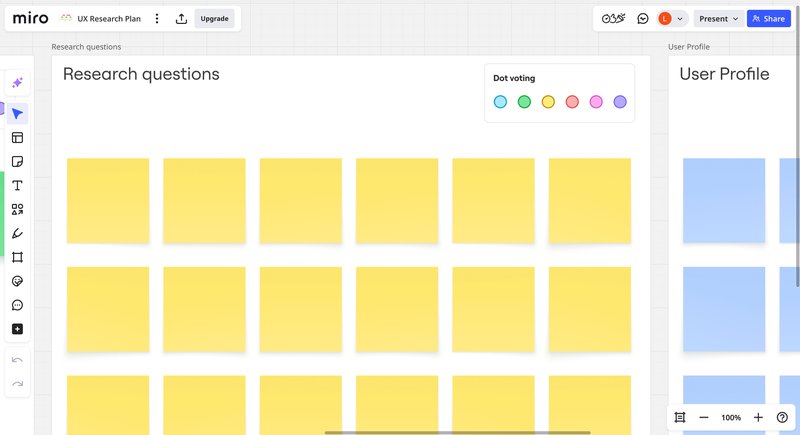This screenshot has width=800, height=435.
Task: Select the Research questions heading
Action: coord(141,74)
